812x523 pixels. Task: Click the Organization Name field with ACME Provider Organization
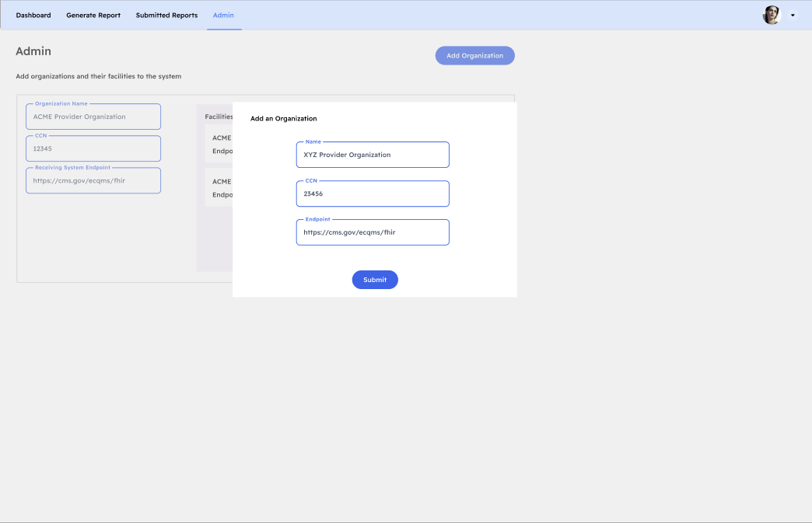tap(93, 116)
